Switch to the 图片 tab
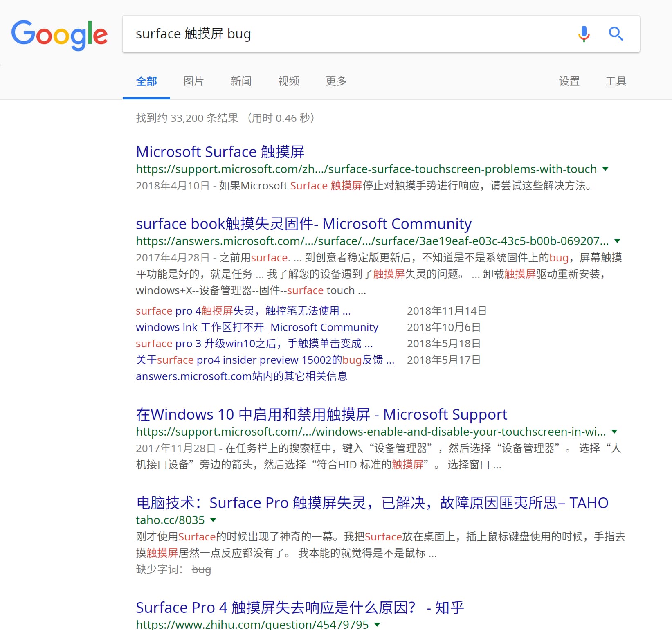Screen dimensions: 672x630 (193, 81)
